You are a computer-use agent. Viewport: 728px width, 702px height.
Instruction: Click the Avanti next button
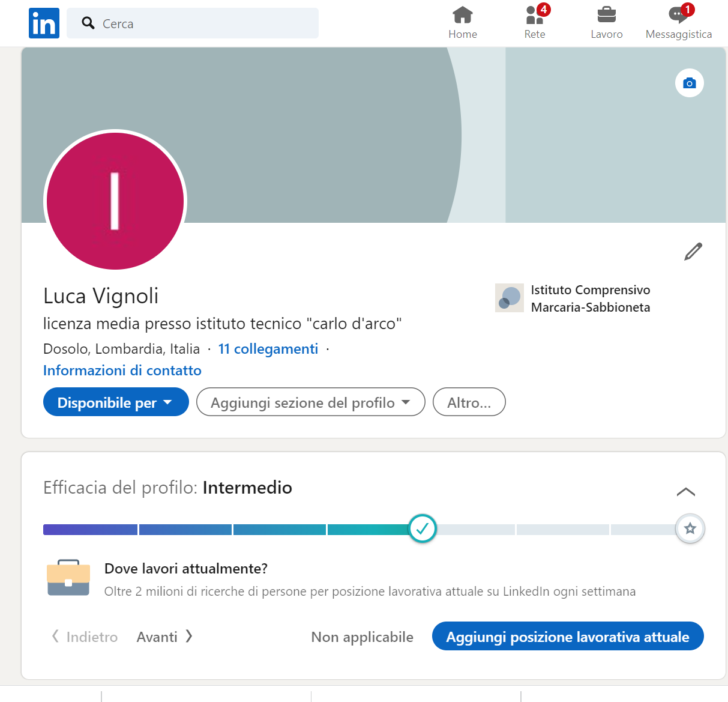coord(164,637)
